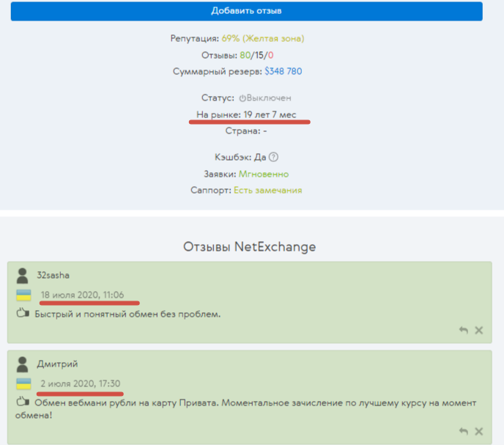504x445 pixels.
Task: Remove Дмитрий's review using the X icon
Action: [x=479, y=431]
